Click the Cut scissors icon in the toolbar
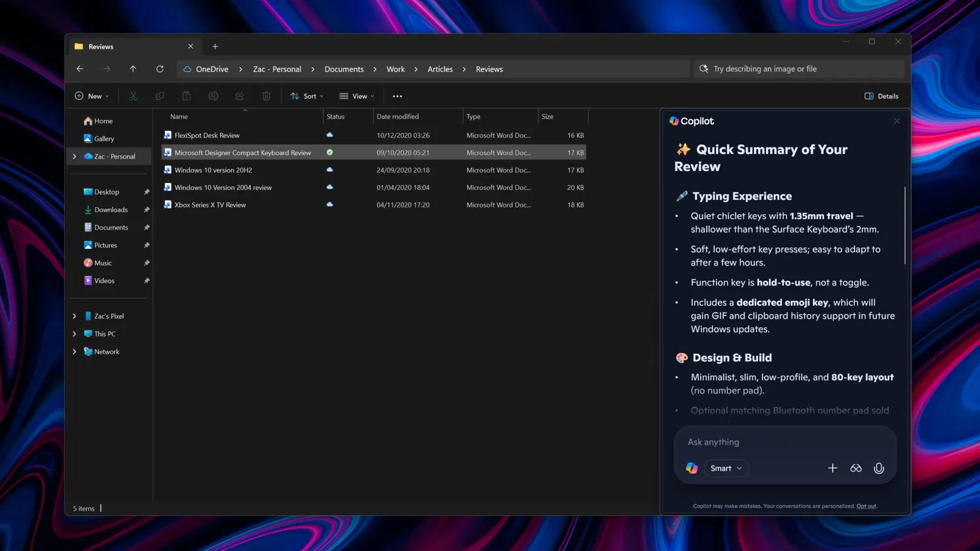The width and height of the screenshot is (980, 551). point(133,96)
